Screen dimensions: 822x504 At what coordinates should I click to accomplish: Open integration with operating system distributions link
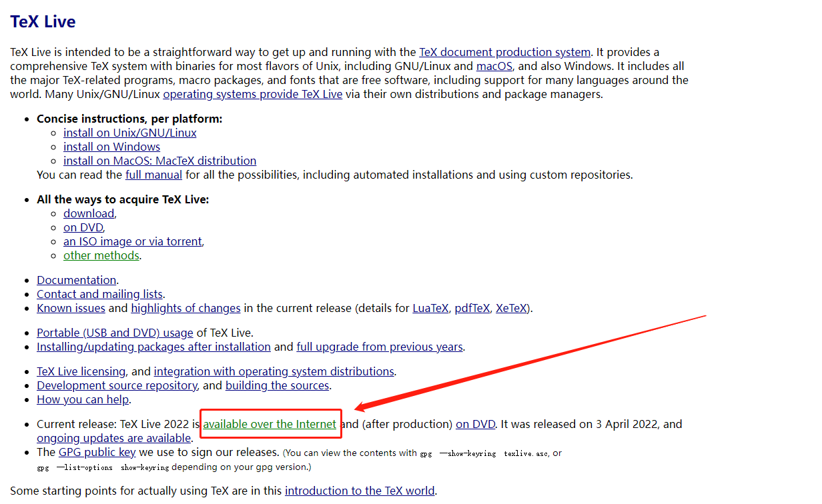point(274,371)
